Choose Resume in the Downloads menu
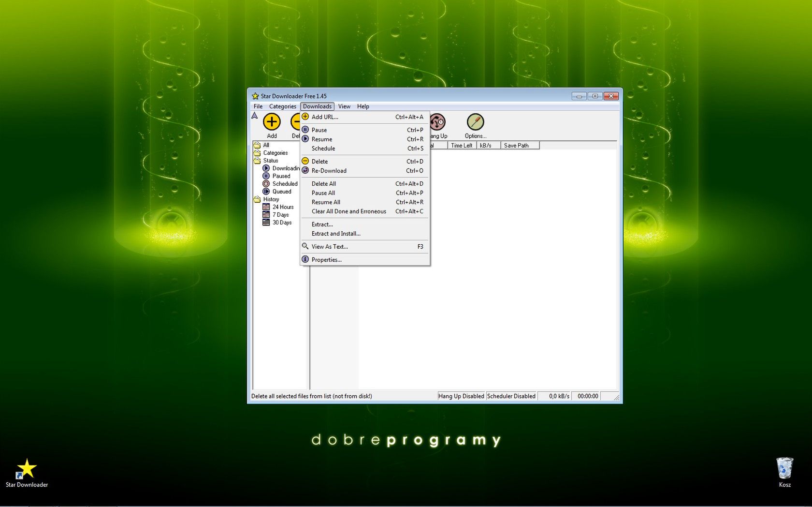Image resolution: width=812 pixels, height=507 pixels. 365,139
